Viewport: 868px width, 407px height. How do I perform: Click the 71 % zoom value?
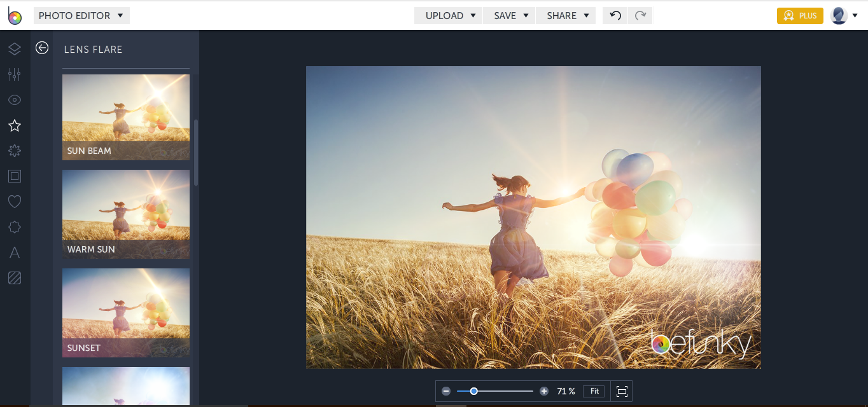pos(566,391)
